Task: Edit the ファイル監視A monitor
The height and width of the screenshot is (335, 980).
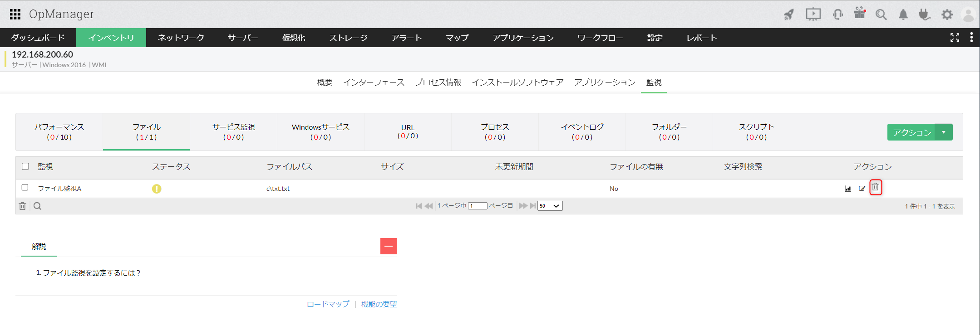Action: 862,189
